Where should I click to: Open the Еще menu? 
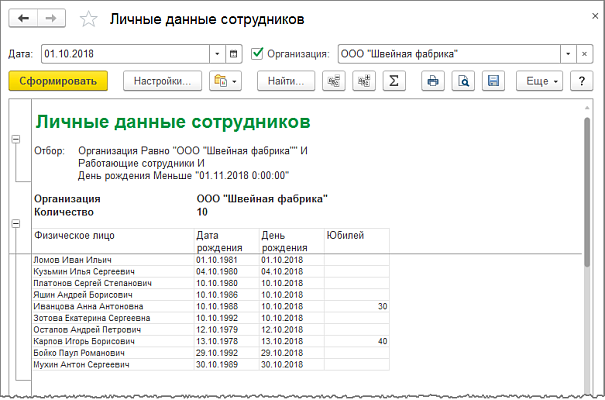click(539, 81)
